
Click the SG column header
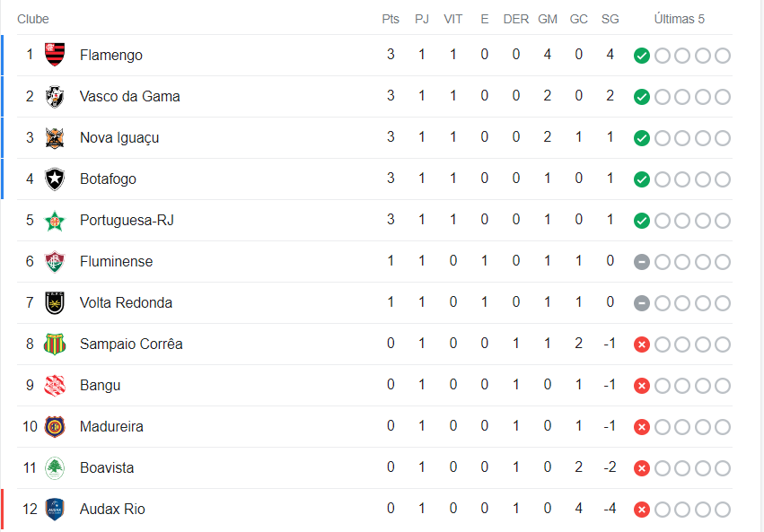click(x=610, y=19)
